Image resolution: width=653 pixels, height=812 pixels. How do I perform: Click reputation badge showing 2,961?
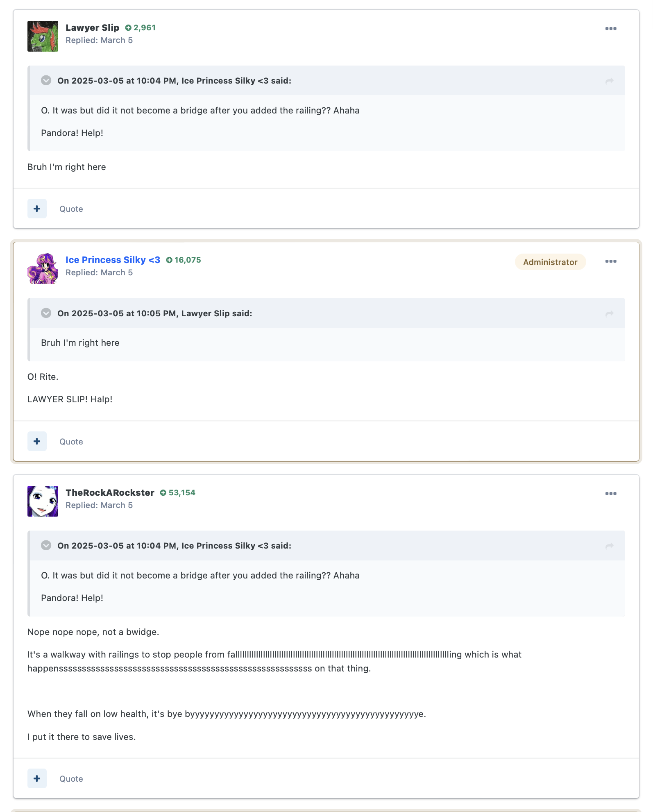[141, 28]
